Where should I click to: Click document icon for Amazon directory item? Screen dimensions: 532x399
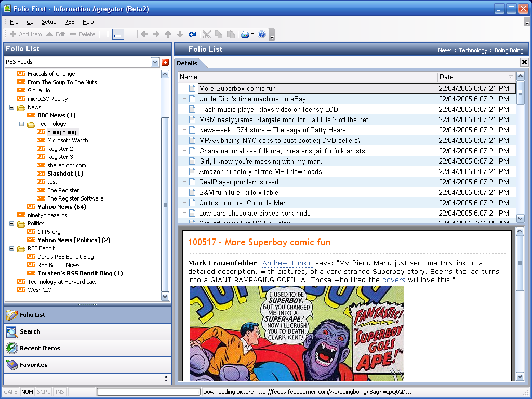pos(192,171)
